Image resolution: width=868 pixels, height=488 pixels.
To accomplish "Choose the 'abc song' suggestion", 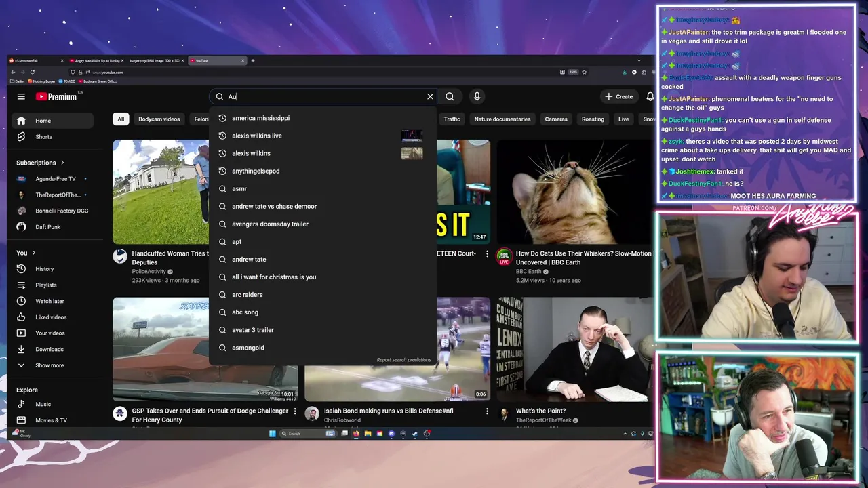I will [322, 312].
